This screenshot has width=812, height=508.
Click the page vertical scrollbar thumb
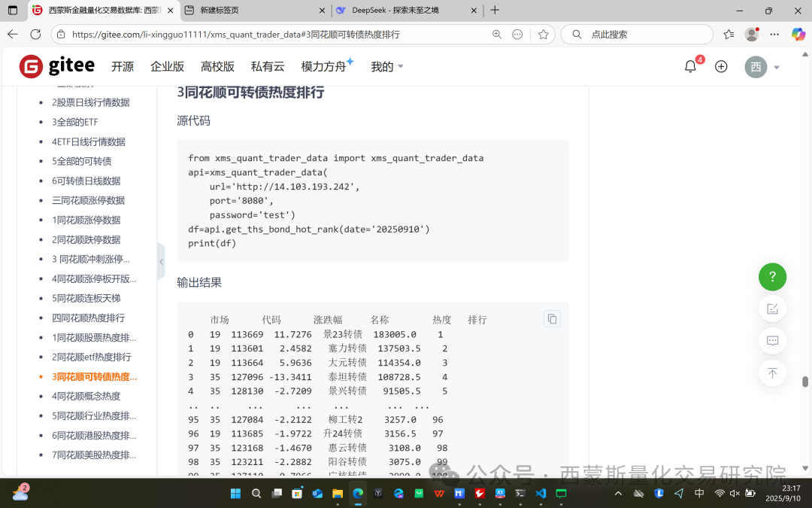coord(804,382)
